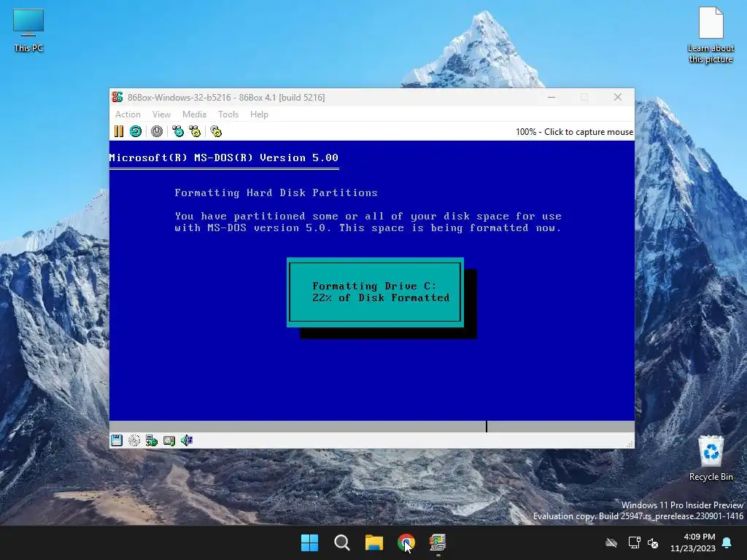Launch Google Chrome from the taskbar

click(x=406, y=542)
